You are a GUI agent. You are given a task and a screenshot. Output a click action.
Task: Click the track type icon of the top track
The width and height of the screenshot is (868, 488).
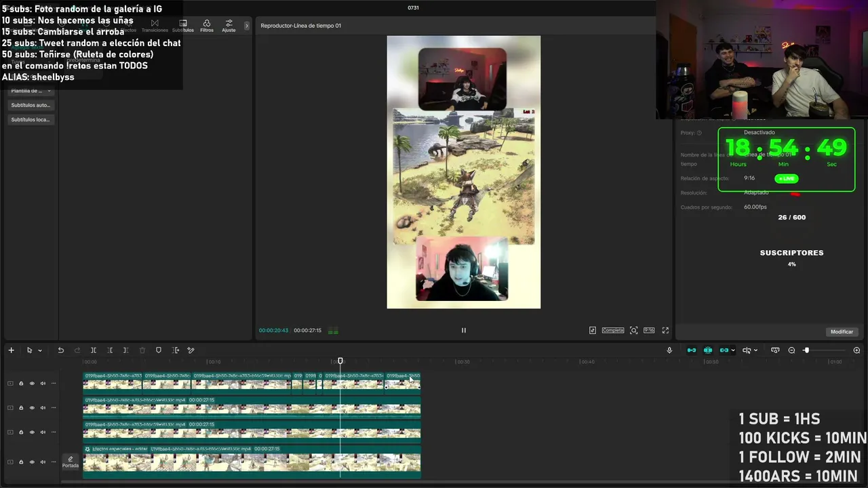10,383
